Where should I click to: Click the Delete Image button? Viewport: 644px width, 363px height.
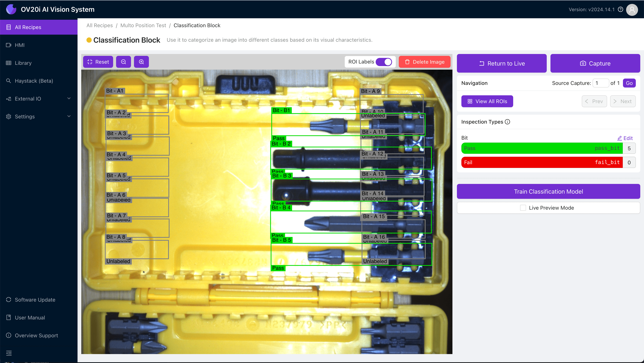424,62
